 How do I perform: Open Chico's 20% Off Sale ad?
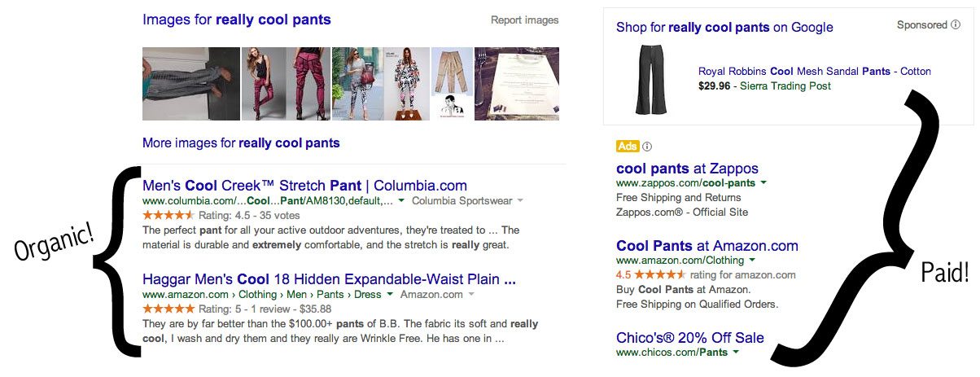click(690, 338)
